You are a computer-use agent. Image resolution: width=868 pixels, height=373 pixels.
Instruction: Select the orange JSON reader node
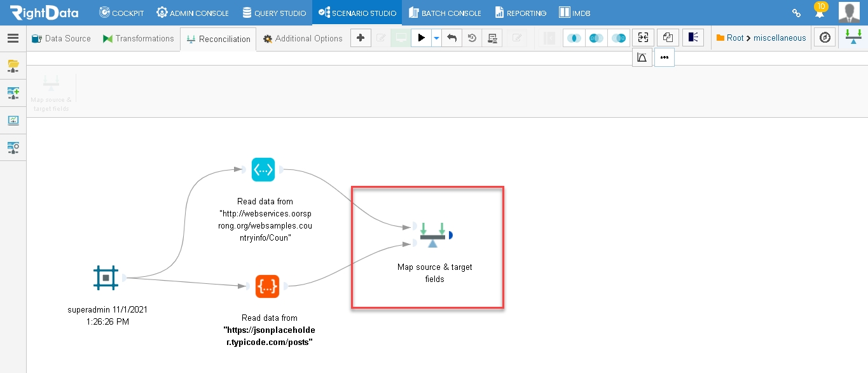coord(267,286)
